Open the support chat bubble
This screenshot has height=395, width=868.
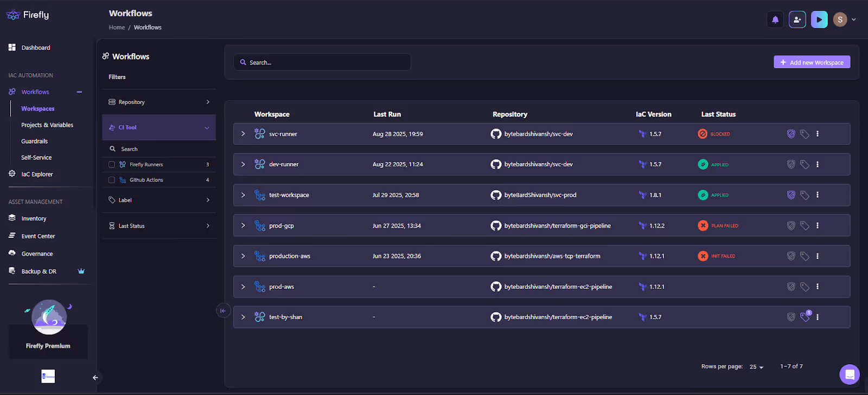tap(850, 374)
